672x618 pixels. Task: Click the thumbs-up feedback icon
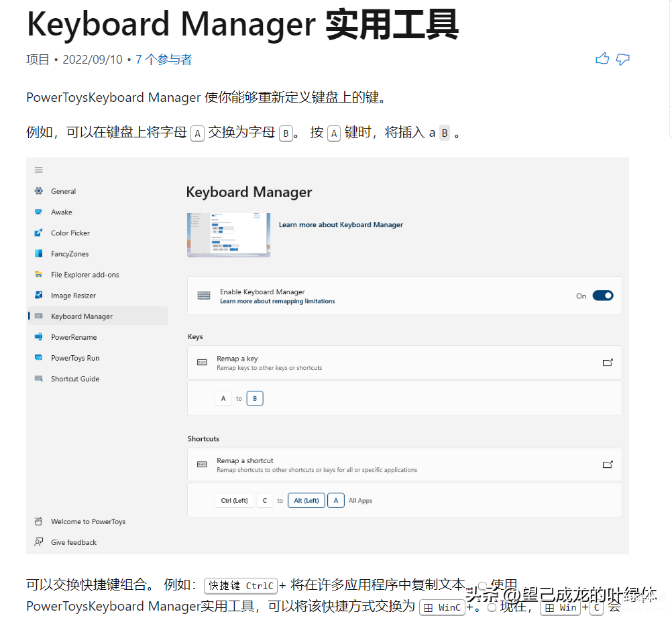coord(602,59)
